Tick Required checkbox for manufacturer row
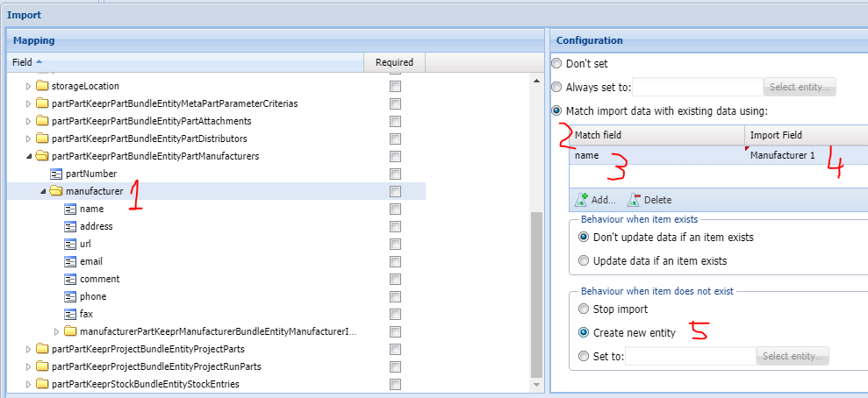868x398 pixels. tap(395, 191)
